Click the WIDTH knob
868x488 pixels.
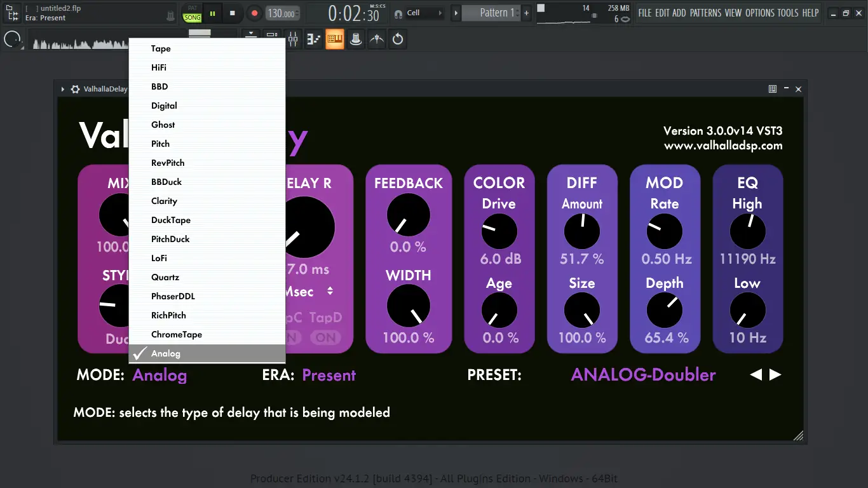coord(408,306)
